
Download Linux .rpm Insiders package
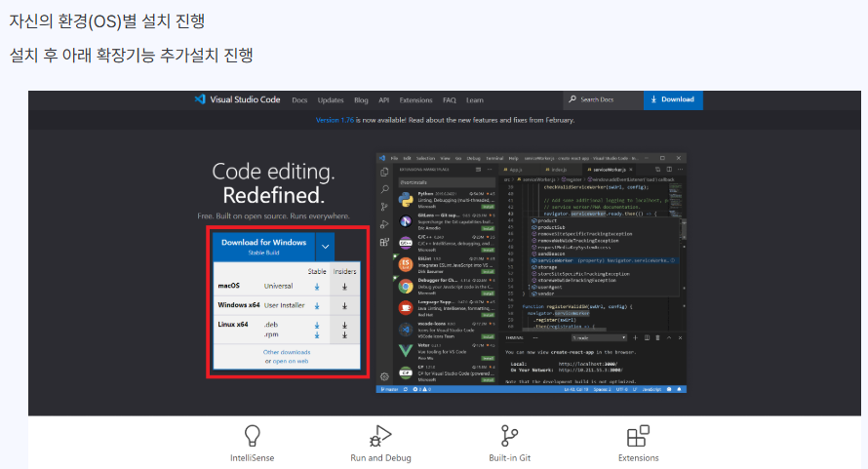click(344, 335)
